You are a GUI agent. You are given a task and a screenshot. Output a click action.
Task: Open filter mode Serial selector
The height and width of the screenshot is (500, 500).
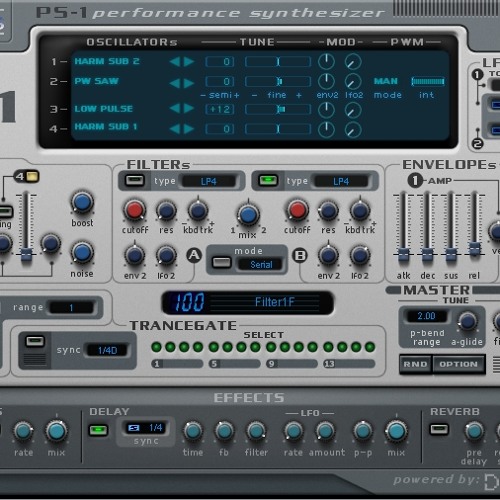pos(261,265)
